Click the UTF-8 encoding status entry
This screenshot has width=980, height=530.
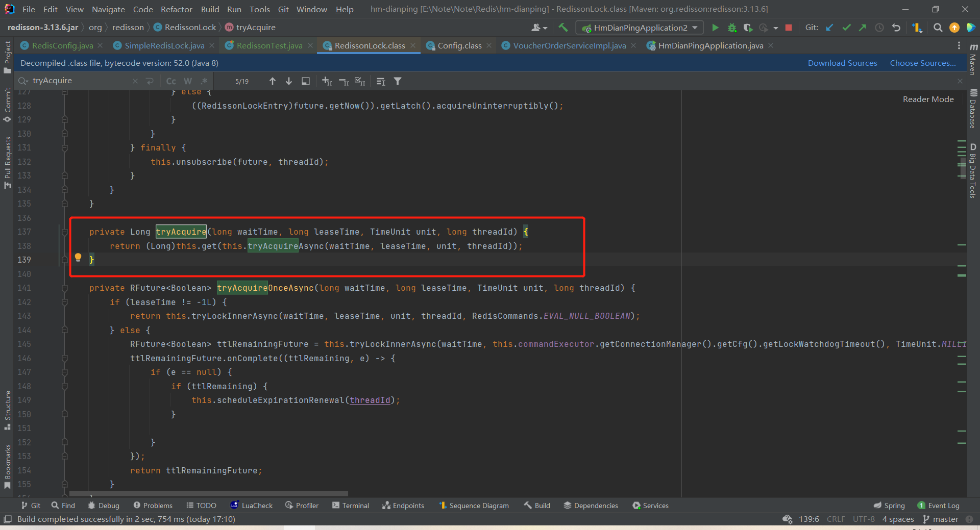click(x=864, y=519)
